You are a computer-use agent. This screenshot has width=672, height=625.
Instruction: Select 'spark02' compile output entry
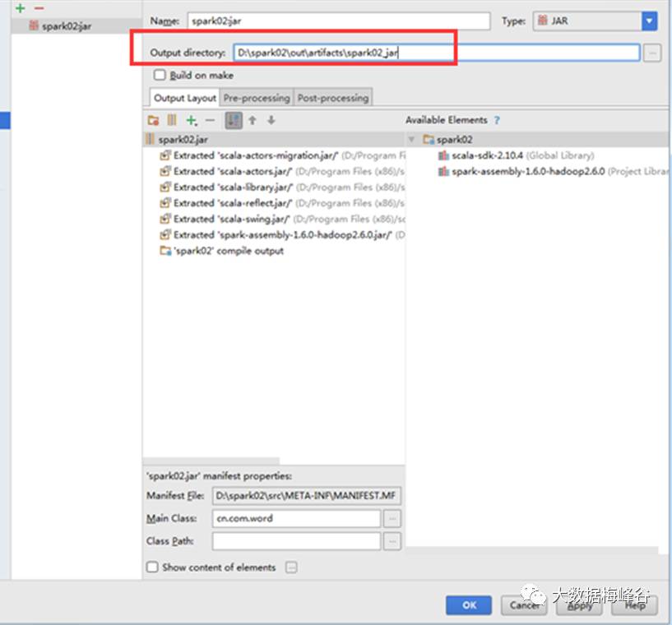221,251
